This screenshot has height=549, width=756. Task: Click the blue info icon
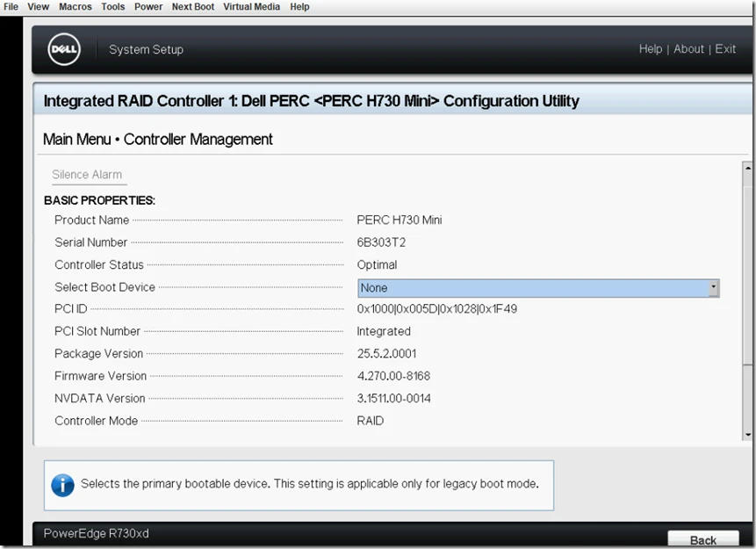[62, 485]
